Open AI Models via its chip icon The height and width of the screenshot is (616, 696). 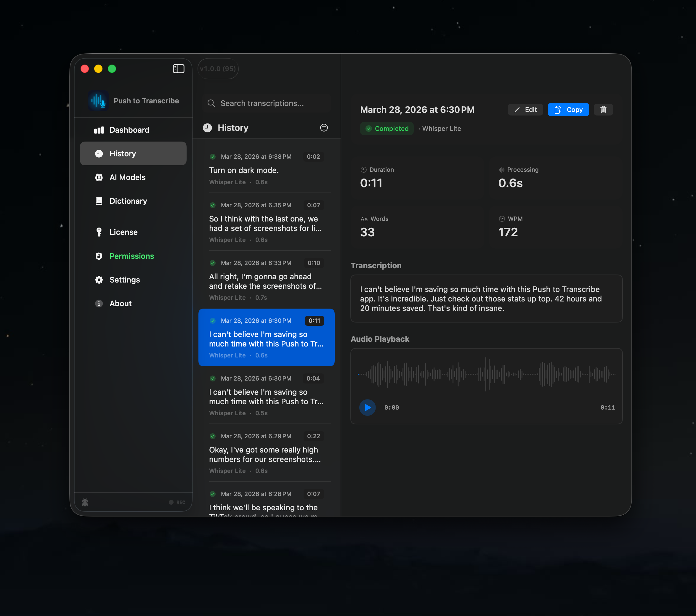pyautogui.click(x=99, y=177)
